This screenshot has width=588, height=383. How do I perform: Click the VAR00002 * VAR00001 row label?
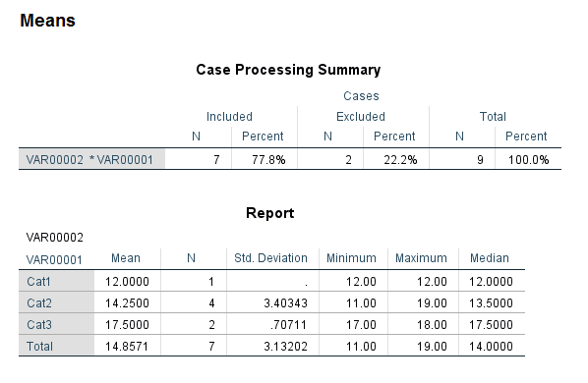click(91, 159)
